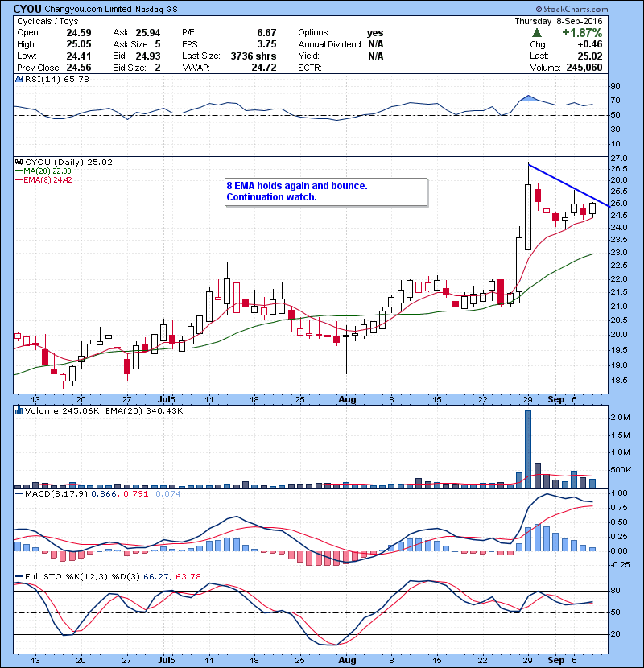Click the Prev Close value 24.56

click(x=79, y=68)
